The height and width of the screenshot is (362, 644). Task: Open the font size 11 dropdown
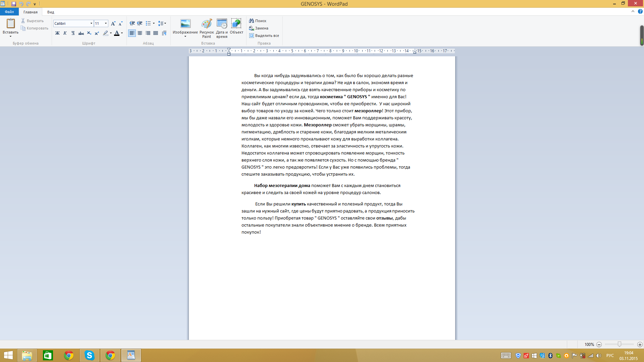click(x=106, y=23)
